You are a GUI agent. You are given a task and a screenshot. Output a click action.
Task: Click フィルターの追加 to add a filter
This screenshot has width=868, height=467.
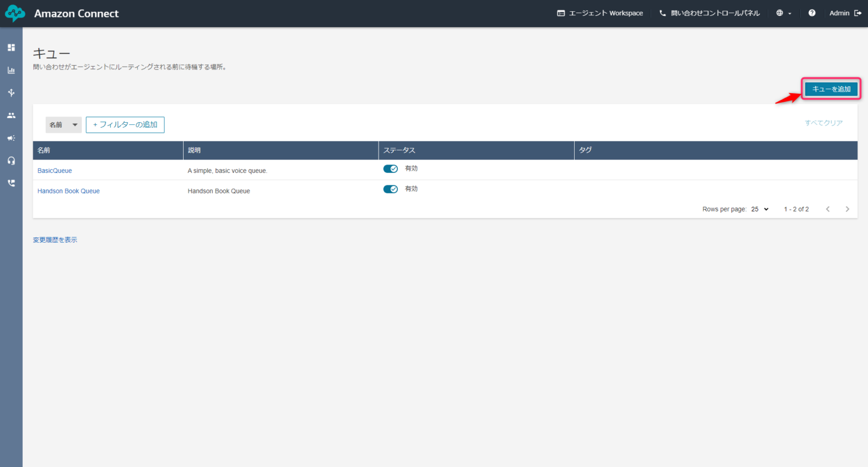tap(125, 124)
